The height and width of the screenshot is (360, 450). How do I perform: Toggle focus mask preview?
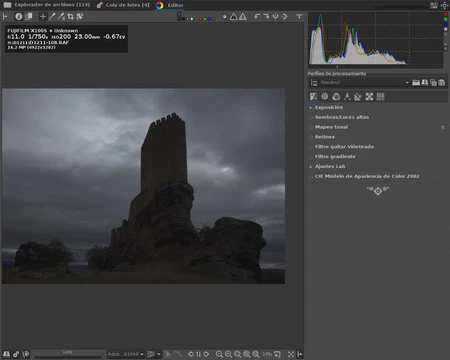pyautogui.click(x=224, y=16)
